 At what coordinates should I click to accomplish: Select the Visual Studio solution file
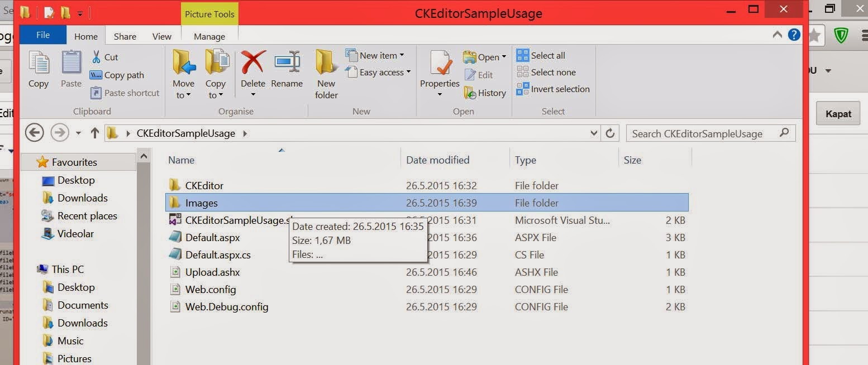coord(427,220)
